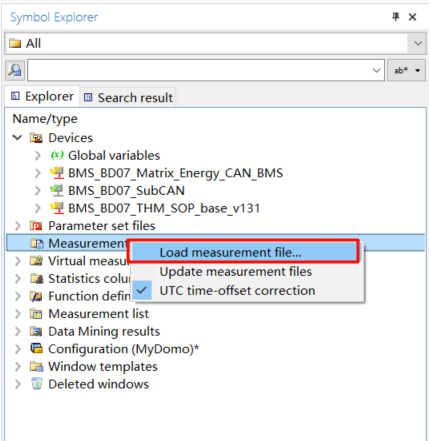Click the Parameter set files icon
The image size is (429, 441).
point(36,226)
